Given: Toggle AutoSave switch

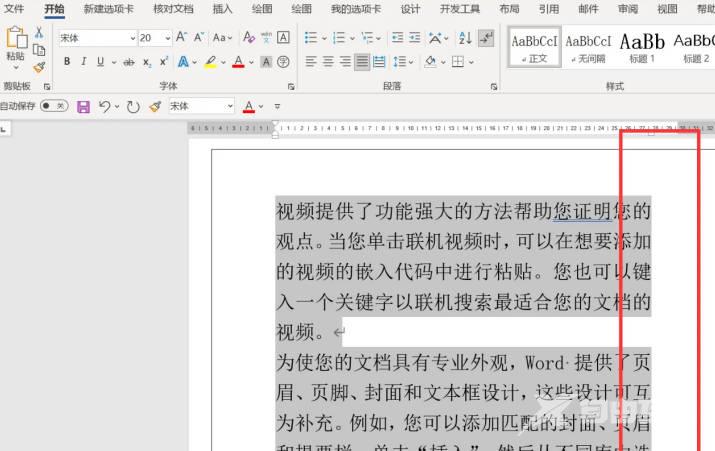Looking at the screenshot, I should pos(54,106).
